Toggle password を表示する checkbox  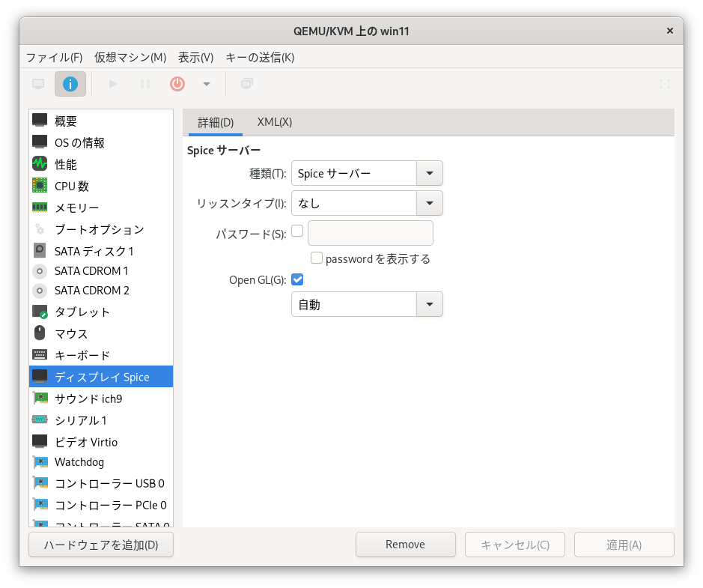pyautogui.click(x=317, y=258)
